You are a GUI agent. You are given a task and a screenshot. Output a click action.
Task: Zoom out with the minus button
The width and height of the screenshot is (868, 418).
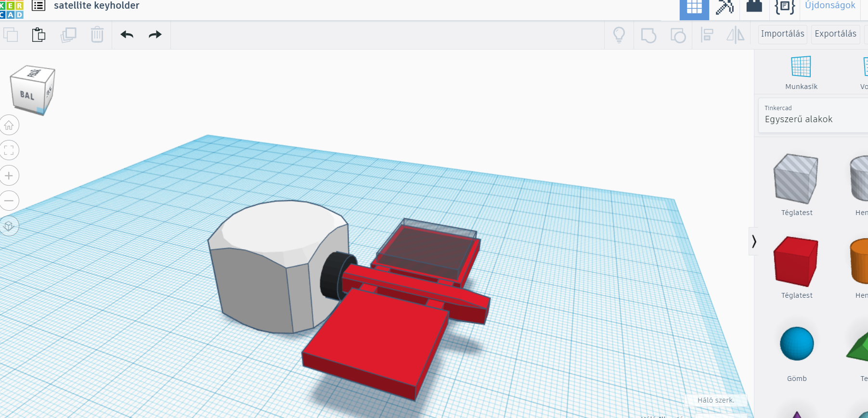9,201
